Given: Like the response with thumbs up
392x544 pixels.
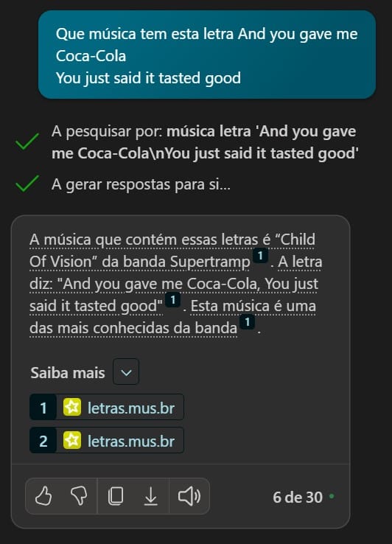Looking at the screenshot, I should coord(43,495).
